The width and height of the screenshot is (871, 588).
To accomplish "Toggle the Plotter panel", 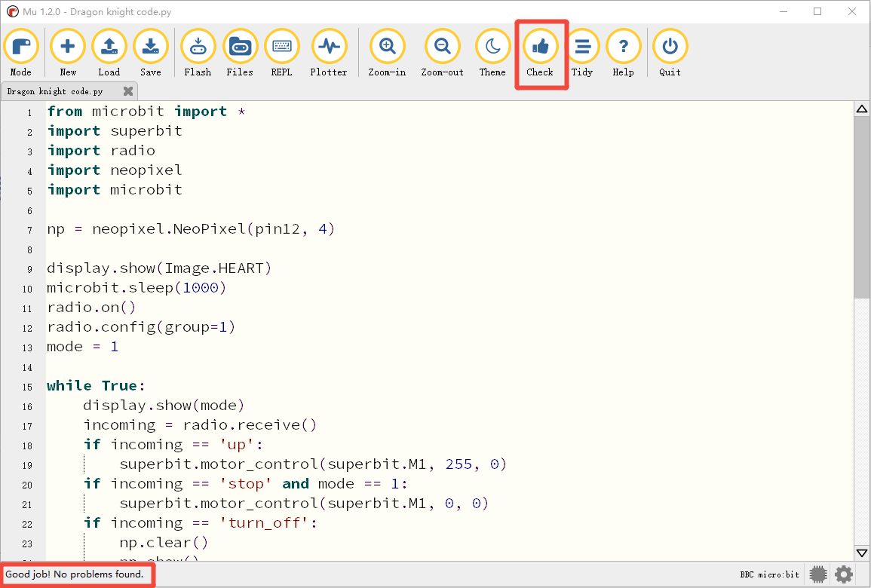I will pos(329,54).
